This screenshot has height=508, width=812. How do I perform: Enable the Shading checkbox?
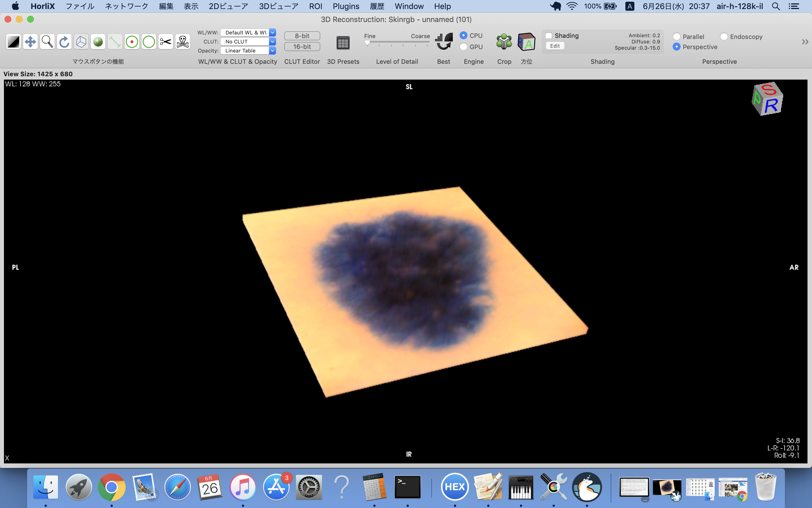pos(549,36)
